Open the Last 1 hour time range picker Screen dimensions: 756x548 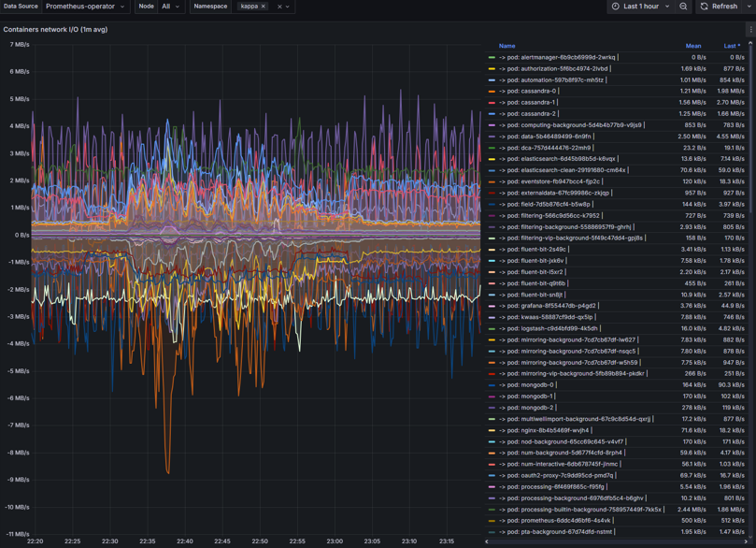pos(641,7)
